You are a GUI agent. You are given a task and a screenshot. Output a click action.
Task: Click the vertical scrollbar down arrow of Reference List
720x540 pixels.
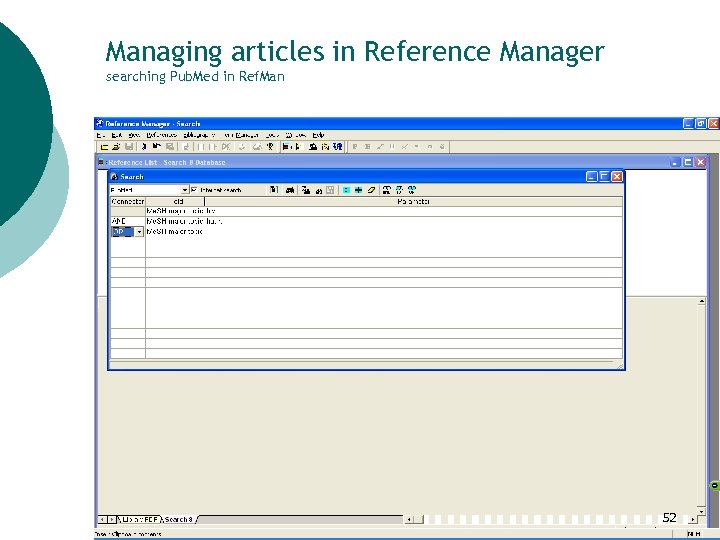701,511
